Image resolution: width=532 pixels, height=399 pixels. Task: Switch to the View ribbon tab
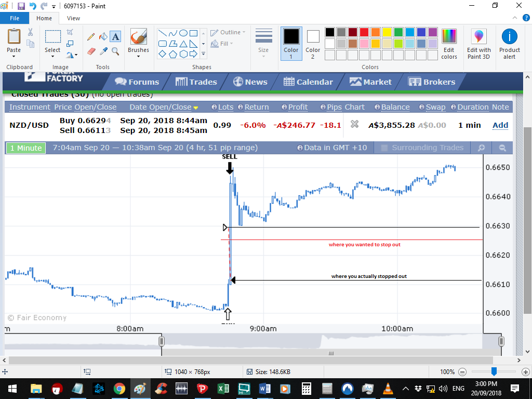73,18
